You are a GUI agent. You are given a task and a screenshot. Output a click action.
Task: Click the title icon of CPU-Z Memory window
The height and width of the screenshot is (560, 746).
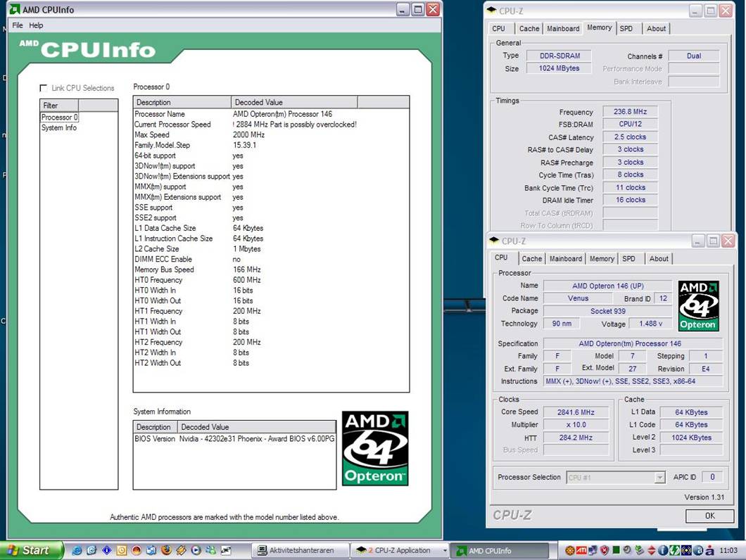click(x=492, y=10)
